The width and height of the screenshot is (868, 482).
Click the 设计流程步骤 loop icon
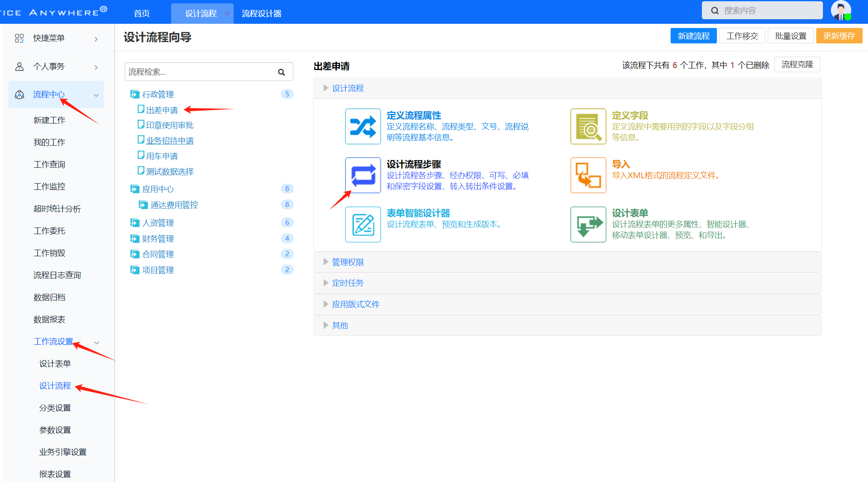click(363, 175)
